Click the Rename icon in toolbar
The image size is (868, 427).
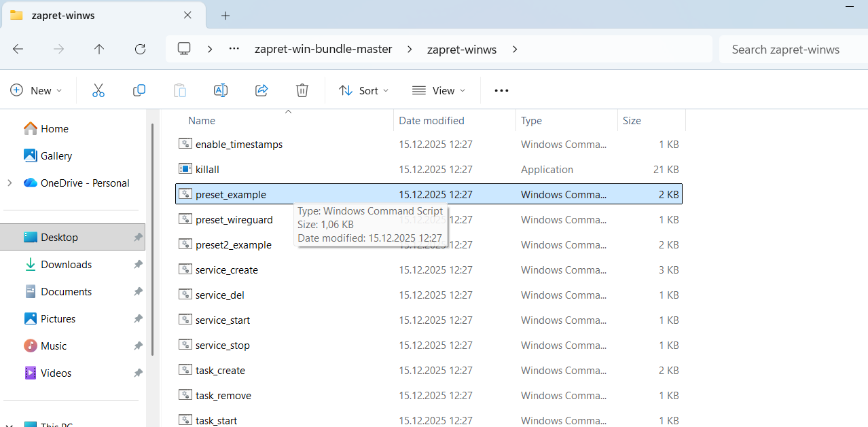[221, 90]
